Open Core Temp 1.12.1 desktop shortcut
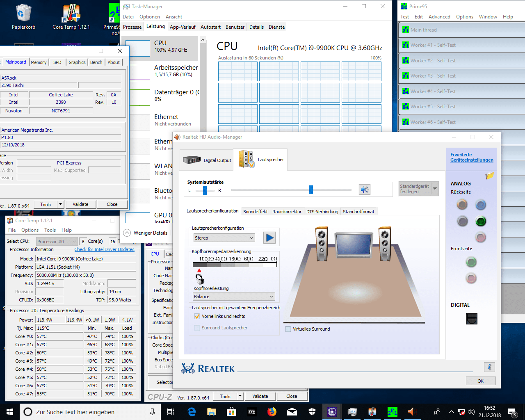Screen dimensions: 525x420 [x=71, y=17]
